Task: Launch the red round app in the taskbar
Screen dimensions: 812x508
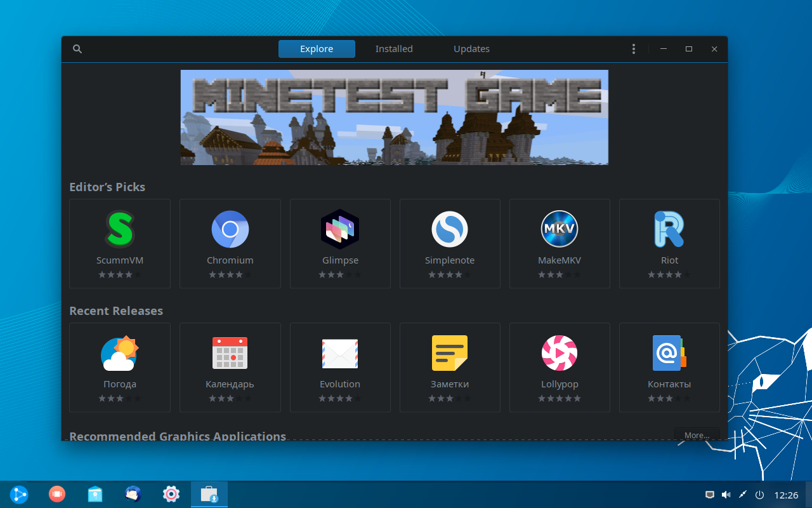Action: (57, 494)
